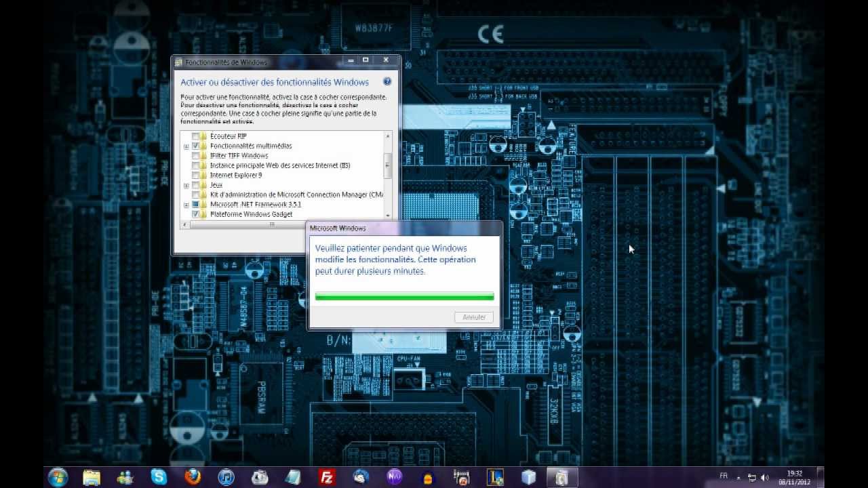This screenshot has width=868, height=488.
Task: Minimize the Fonctionnalités de Windows window
Action: 351,60
